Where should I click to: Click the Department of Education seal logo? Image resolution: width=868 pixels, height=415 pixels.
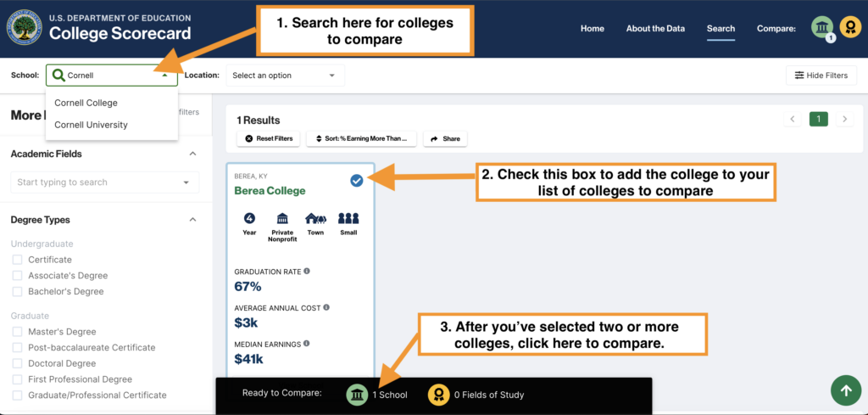click(25, 28)
